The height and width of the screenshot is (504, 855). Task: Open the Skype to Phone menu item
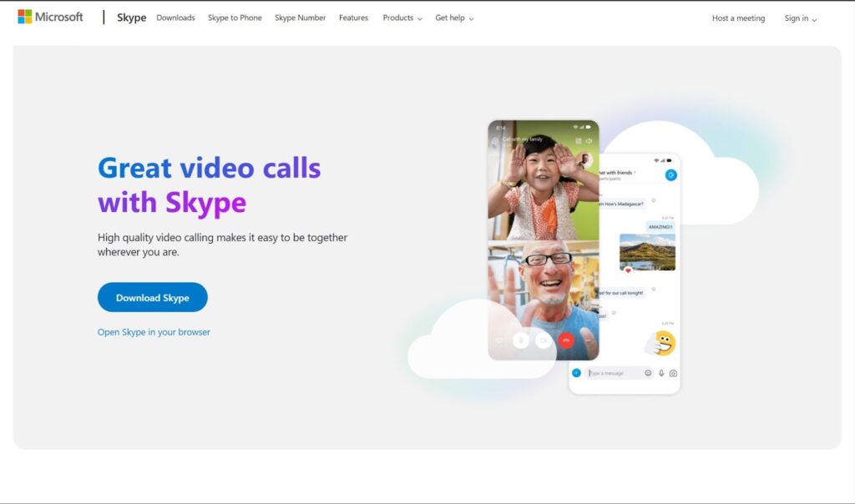click(235, 18)
